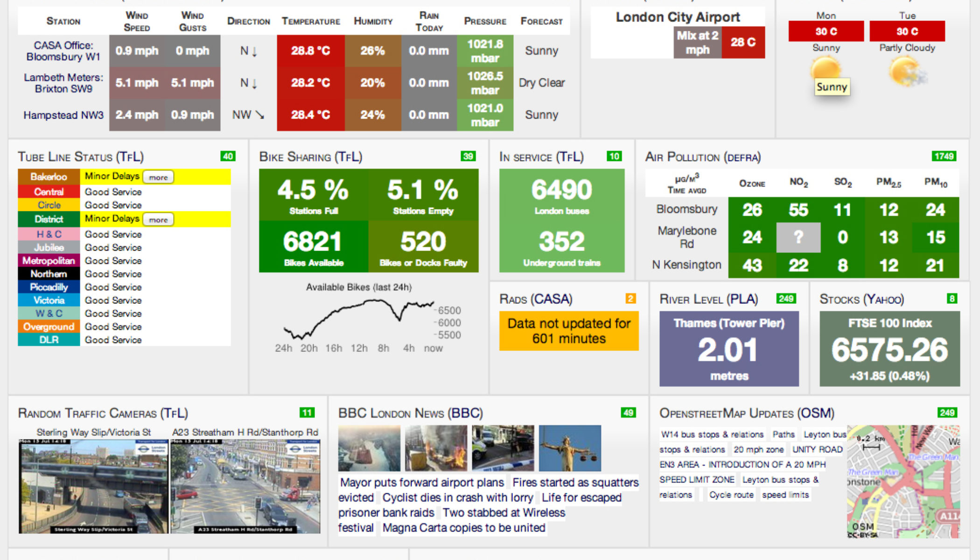This screenshot has width=980, height=560.
Task: Click the '20 mph zone' OSM update
Action: [x=758, y=449]
